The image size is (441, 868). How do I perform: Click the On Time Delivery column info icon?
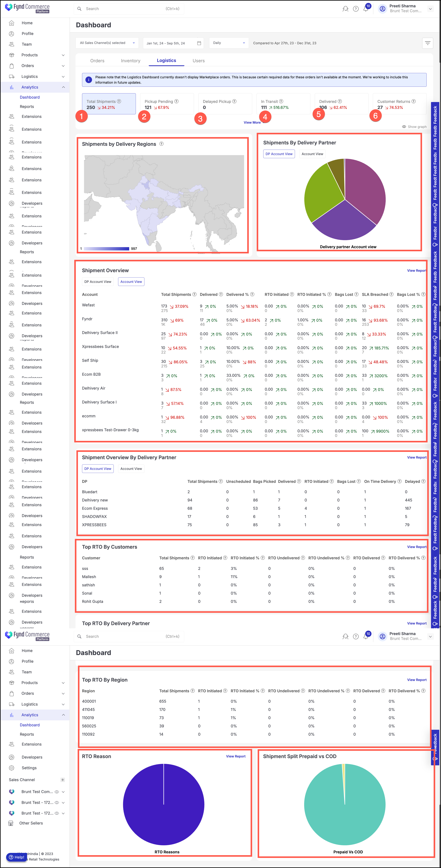pyautogui.click(x=399, y=481)
